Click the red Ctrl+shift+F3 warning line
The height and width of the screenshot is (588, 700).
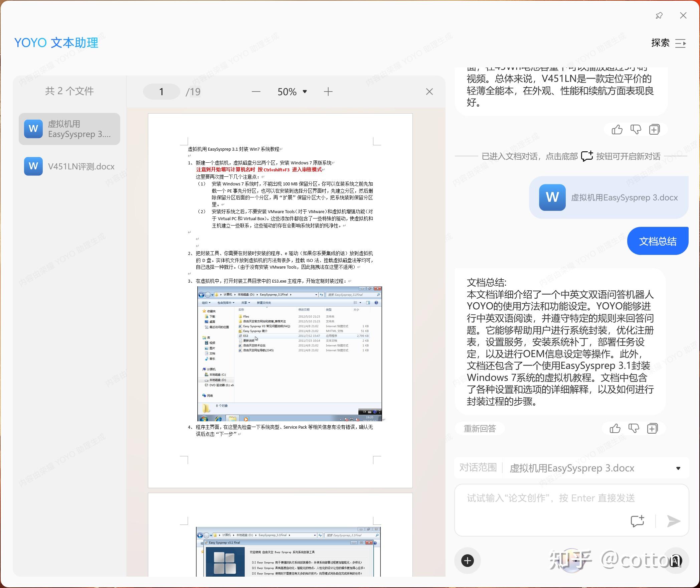click(259, 170)
